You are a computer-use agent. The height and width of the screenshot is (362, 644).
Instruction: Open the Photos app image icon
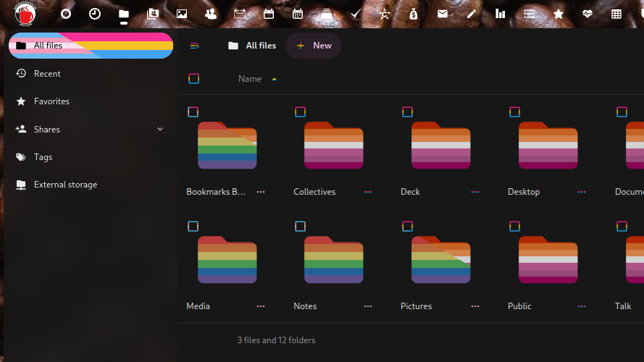(x=182, y=14)
